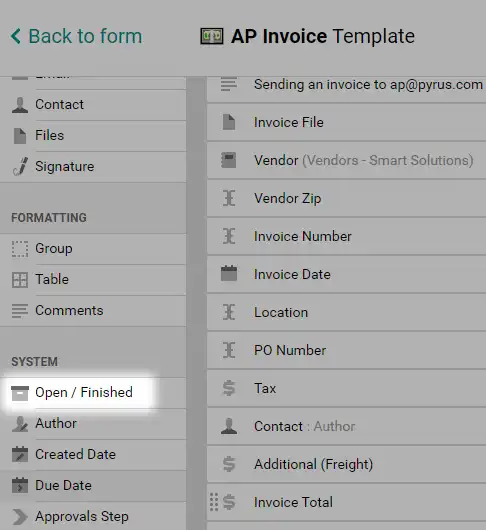Click the Approvals Step chevron icon
The height and width of the screenshot is (530, 486).
click(x=20, y=517)
